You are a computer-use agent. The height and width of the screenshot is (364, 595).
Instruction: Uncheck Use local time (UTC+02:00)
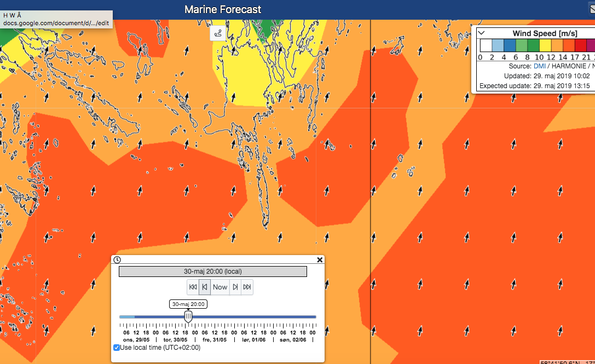point(117,348)
